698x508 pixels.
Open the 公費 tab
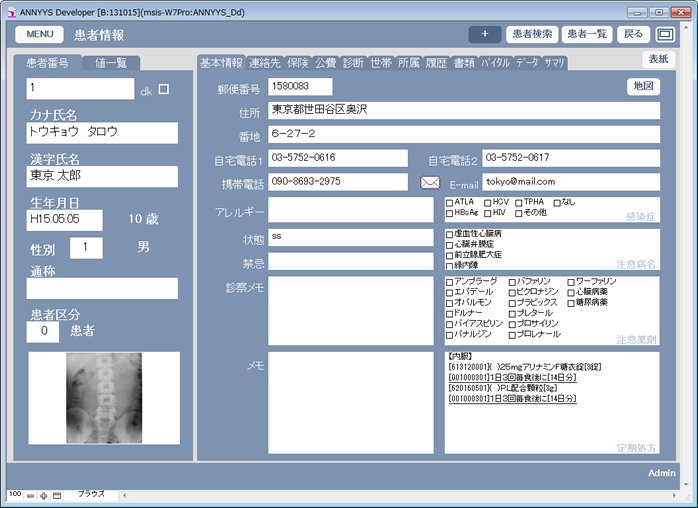pyautogui.click(x=325, y=63)
